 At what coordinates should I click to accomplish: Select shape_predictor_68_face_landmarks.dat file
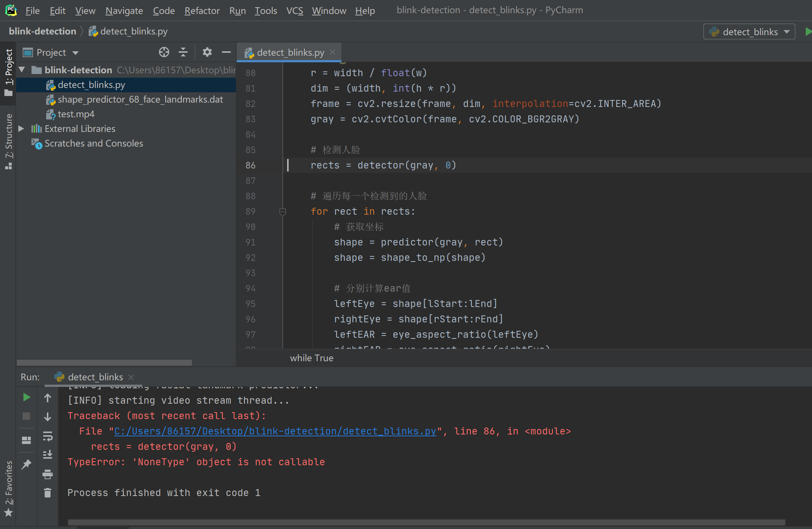click(x=140, y=99)
